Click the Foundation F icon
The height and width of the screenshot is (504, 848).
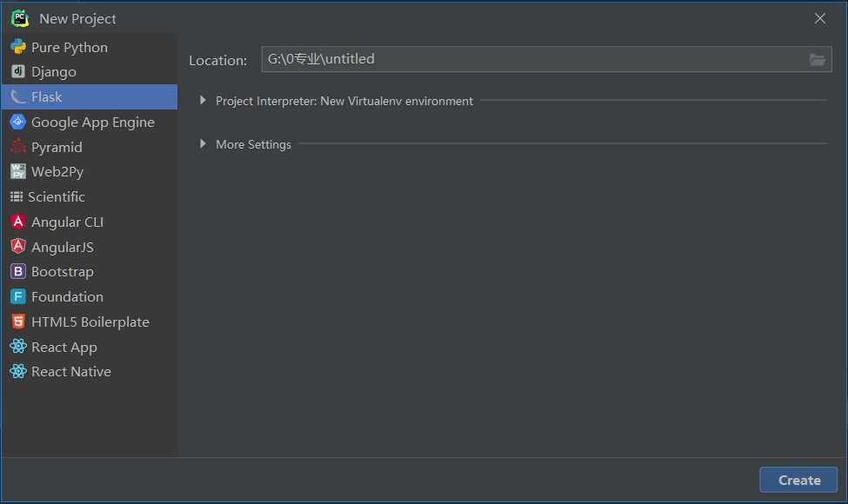coord(18,296)
